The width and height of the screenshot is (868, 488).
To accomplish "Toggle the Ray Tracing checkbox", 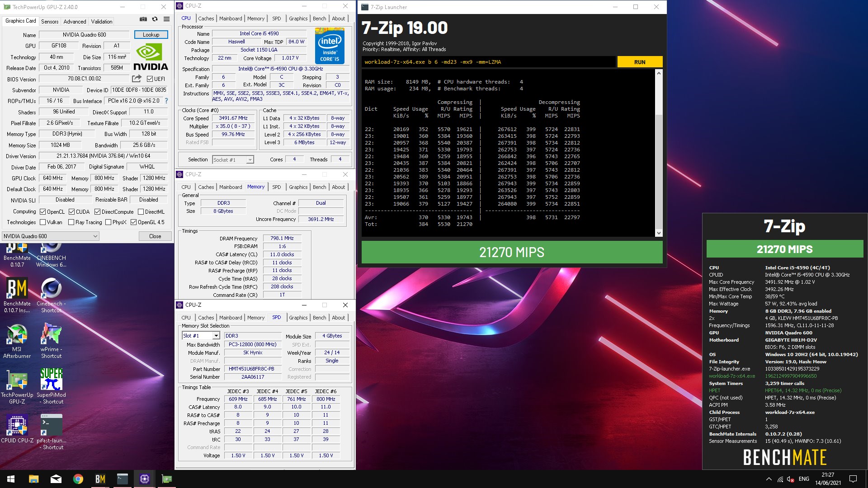I will pos(71,222).
